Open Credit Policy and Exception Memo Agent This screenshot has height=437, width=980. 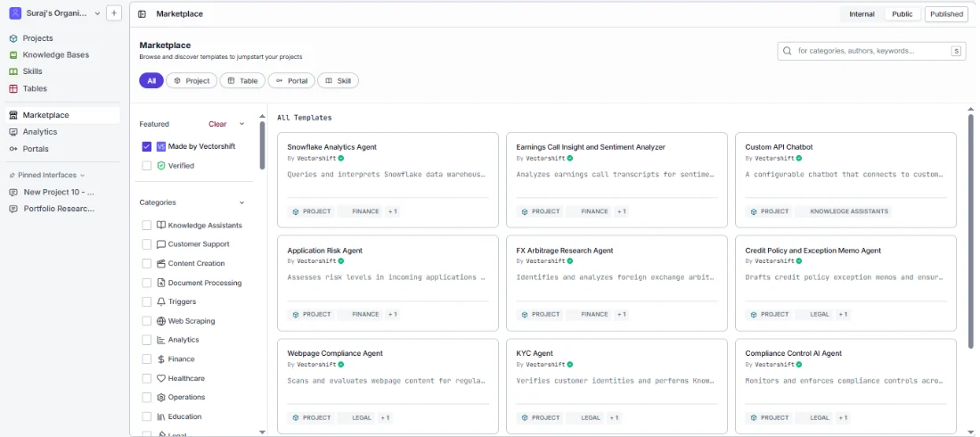click(x=845, y=283)
